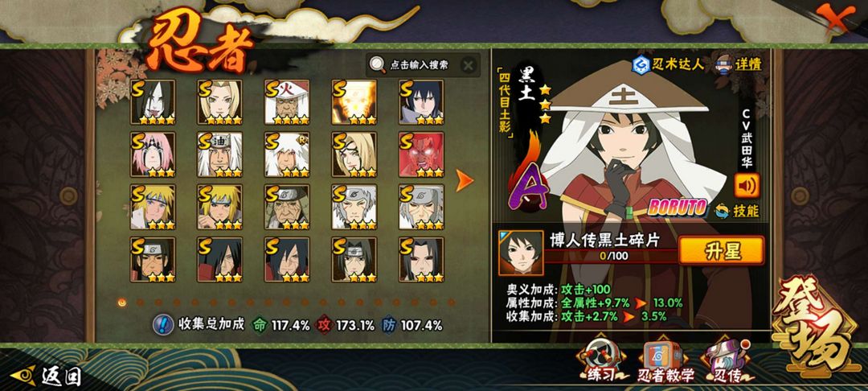Select pink-haired Sakura ninja thumbnail
Screen dimensions: 868x391
[153, 154]
